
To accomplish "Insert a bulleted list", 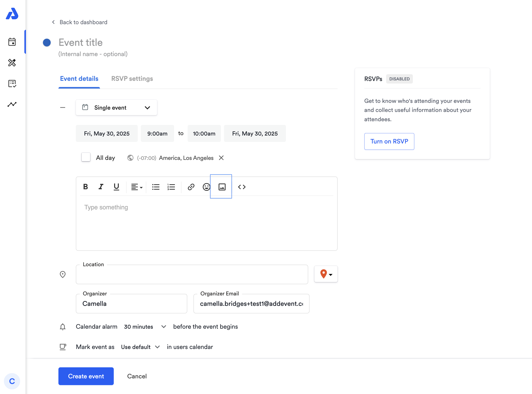I will pos(156,187).
